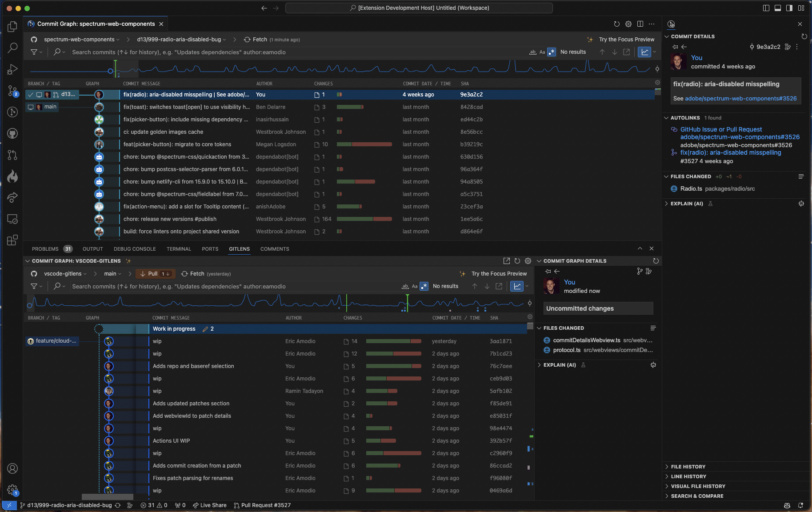
Task: Open d13/999-radio-aria-disabled-bug branch dropdown
Action: coord(181,40)
